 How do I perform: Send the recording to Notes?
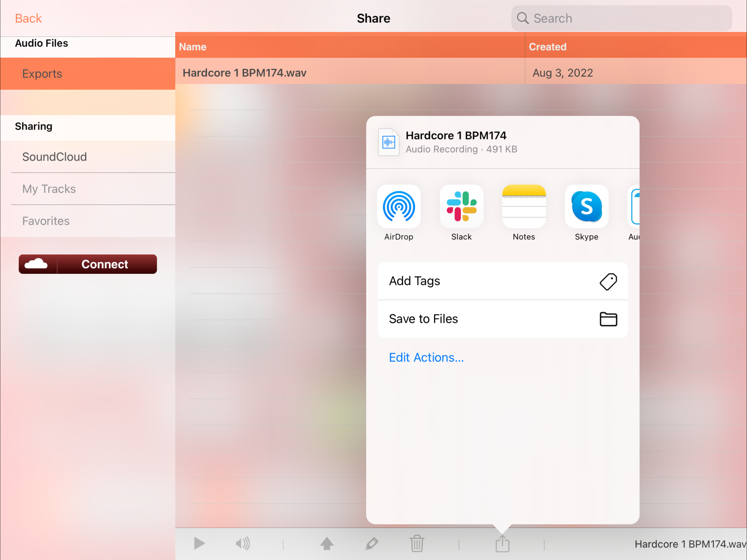[524, 206]
